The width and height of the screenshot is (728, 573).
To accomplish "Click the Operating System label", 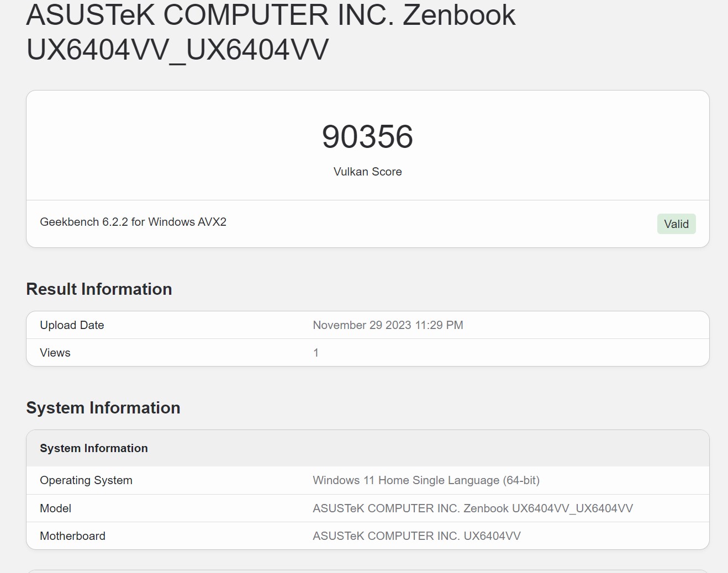I will click(86, 480).
